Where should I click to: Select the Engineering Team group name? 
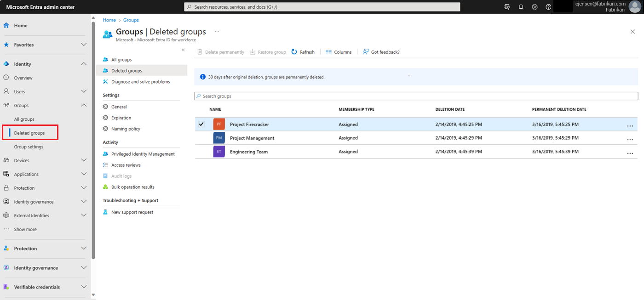pos(249,152)
